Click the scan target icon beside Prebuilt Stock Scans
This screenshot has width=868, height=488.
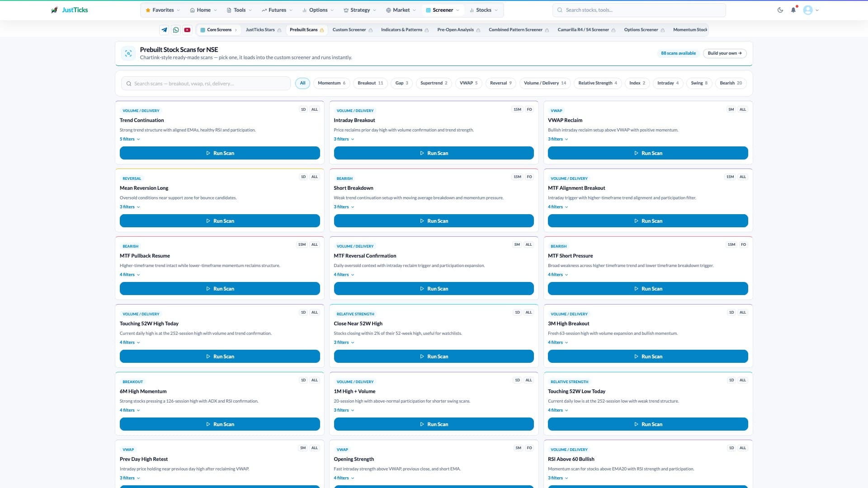(128, 53)
